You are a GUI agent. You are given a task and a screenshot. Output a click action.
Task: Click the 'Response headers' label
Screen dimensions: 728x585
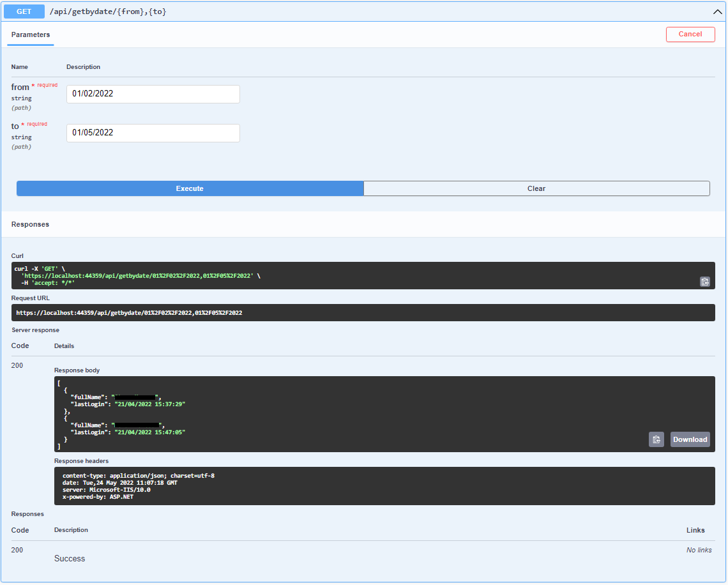(x=81, y=461)
